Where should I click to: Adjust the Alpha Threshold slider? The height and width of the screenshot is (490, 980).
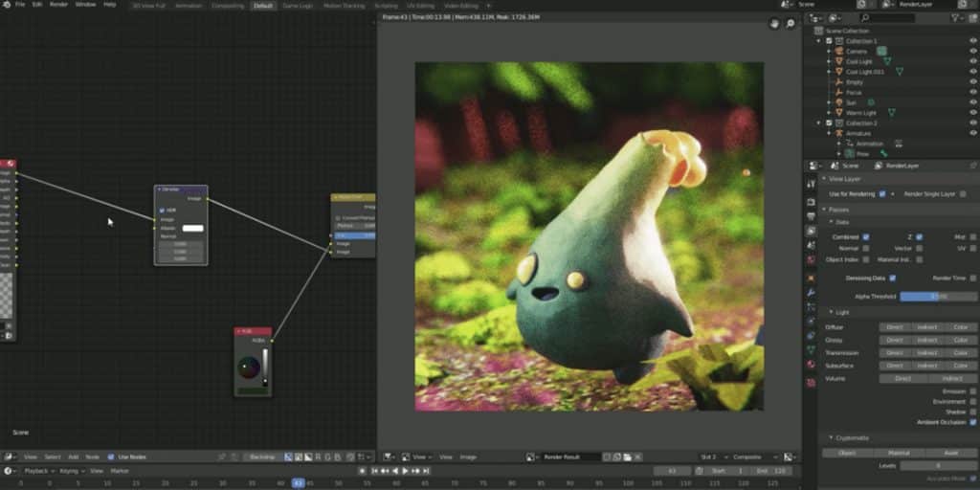(x=938, y=297)
